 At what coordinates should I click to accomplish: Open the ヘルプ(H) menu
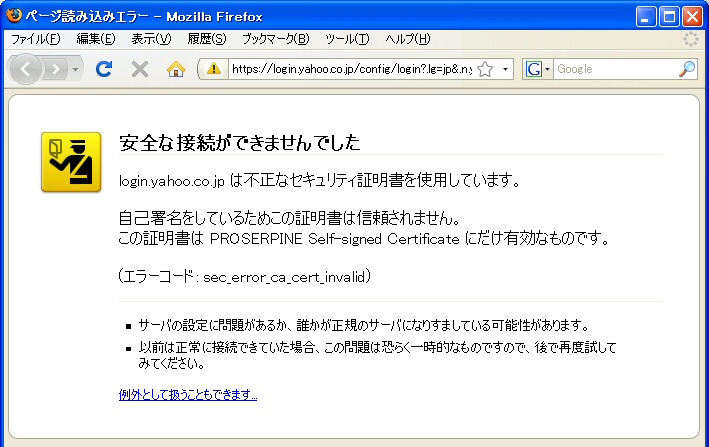click(x=407, y=39)
